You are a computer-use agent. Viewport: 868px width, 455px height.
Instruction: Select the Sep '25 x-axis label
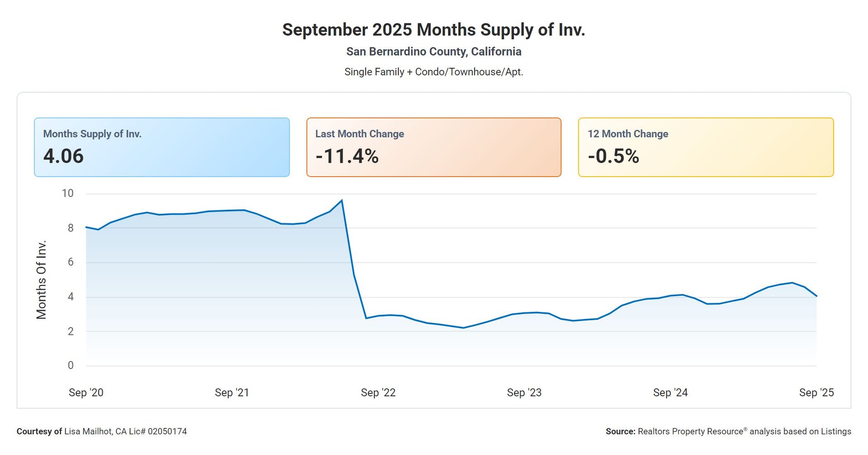click(816, 393)
